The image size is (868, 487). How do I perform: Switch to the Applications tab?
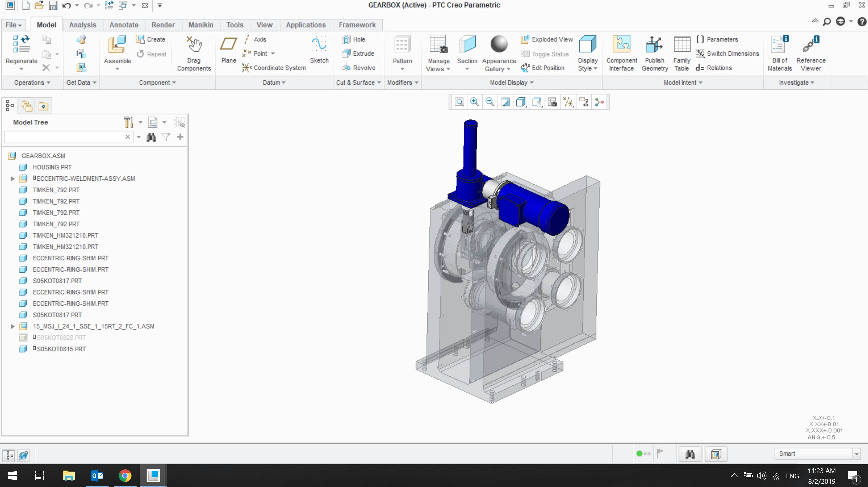click(306, 25)
